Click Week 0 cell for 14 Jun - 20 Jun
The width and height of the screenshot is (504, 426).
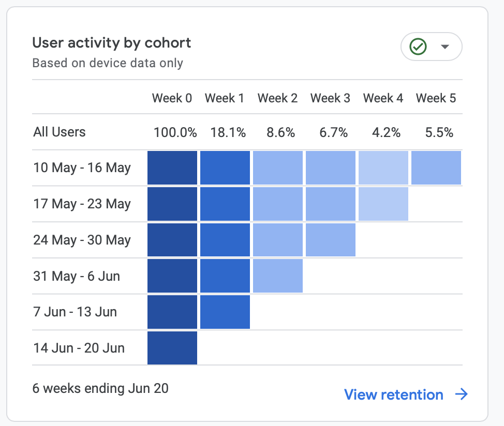(172, 348)
